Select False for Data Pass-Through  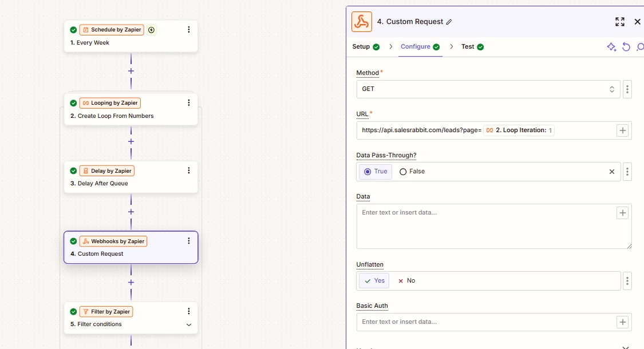click(x=412, y=172)
